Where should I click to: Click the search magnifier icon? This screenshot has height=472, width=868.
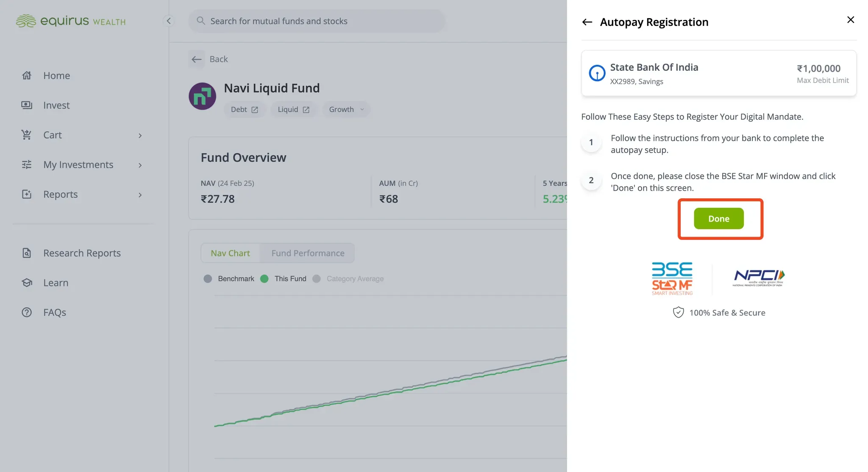201,21
